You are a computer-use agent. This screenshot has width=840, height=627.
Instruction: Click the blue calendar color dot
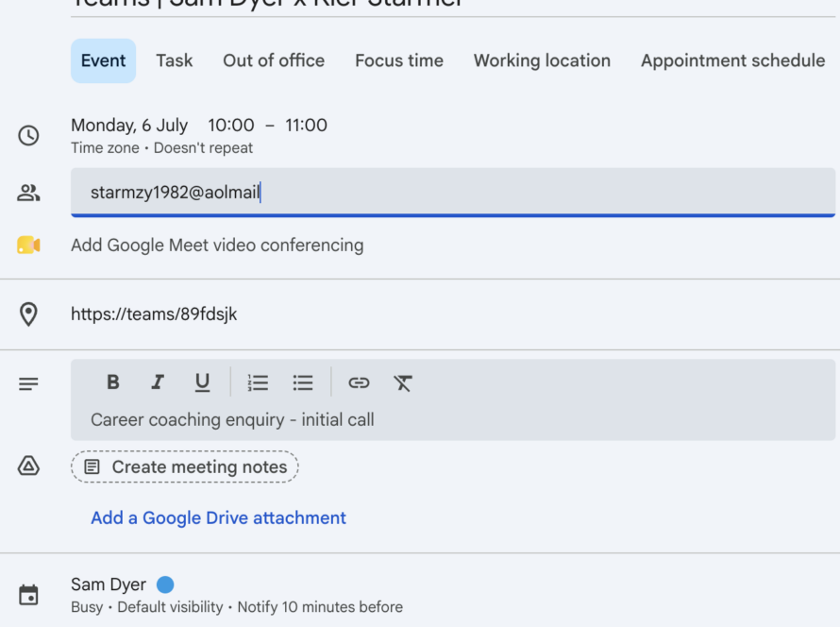pos(165,585)
